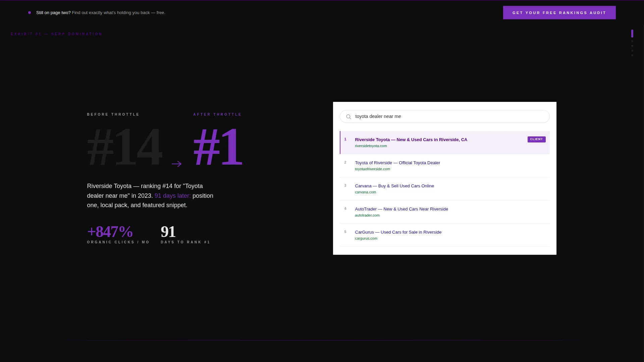Image resolution: width=644 pixels, height=362 pixels.
Task: Open the AutoTrader New & Used Cars result
Action: pos(401,209)
